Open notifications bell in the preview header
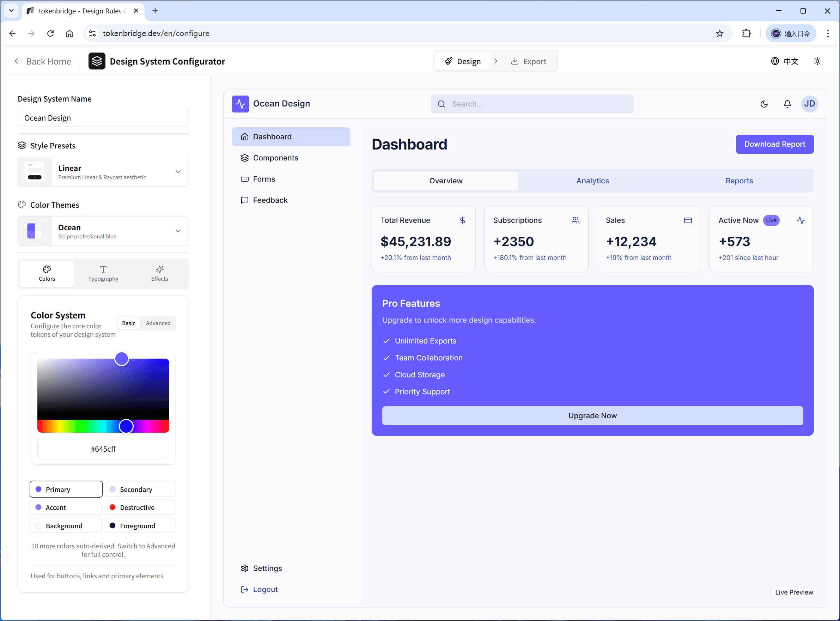840x621 pixels. tap(787, 104)
